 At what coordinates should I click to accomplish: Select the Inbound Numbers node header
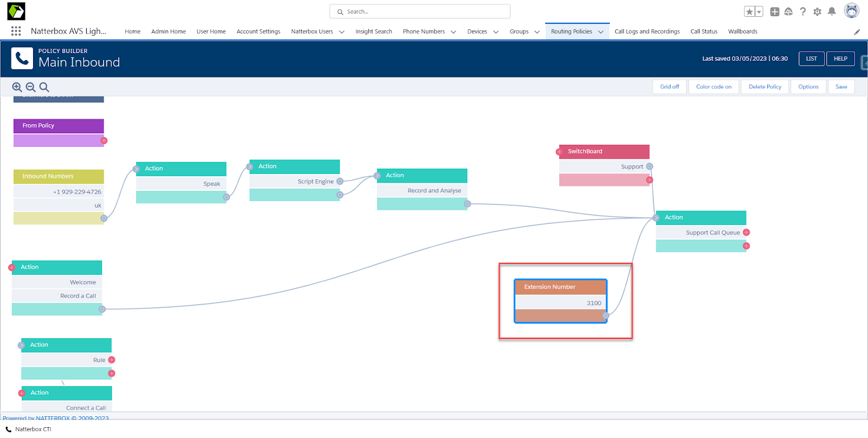[x=59, y=176]
